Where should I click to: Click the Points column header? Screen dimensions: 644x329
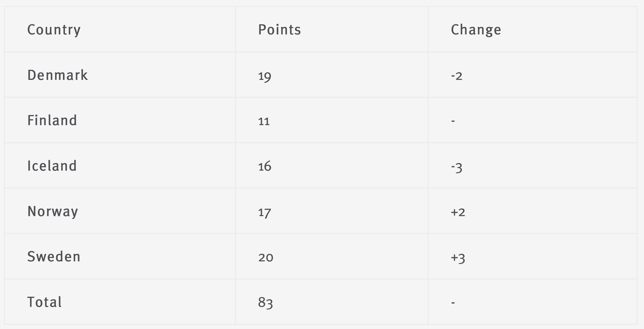pyautogui.click(x=280, y=29)
